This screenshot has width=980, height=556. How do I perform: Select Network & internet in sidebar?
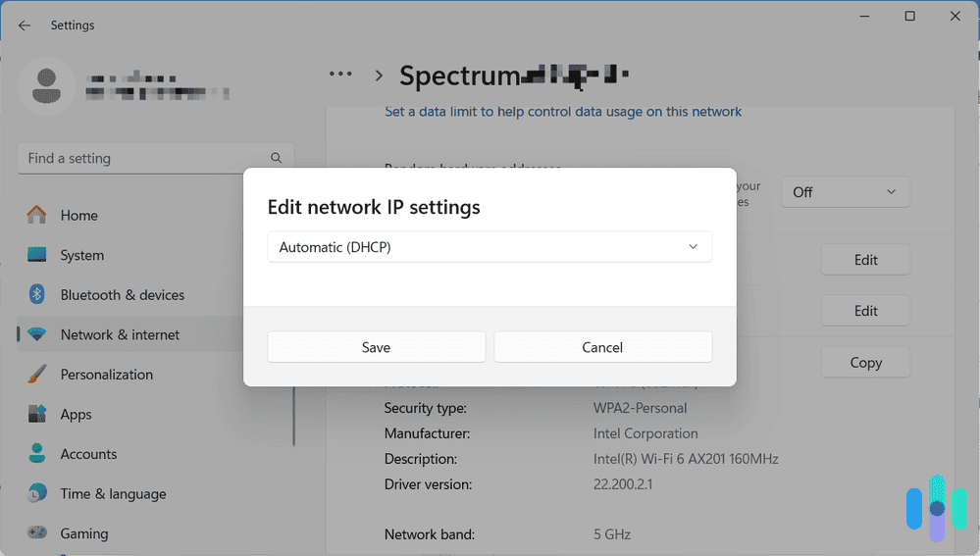(120, 334)
